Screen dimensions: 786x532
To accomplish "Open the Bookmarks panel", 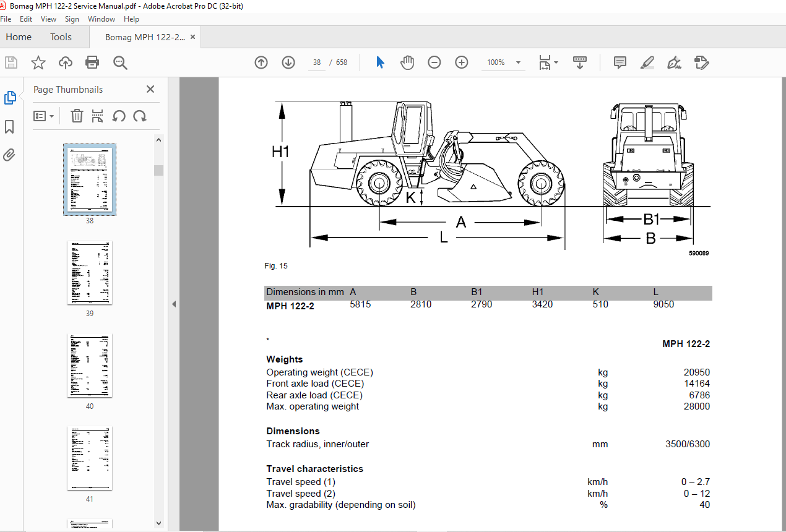I will [9, 127].
